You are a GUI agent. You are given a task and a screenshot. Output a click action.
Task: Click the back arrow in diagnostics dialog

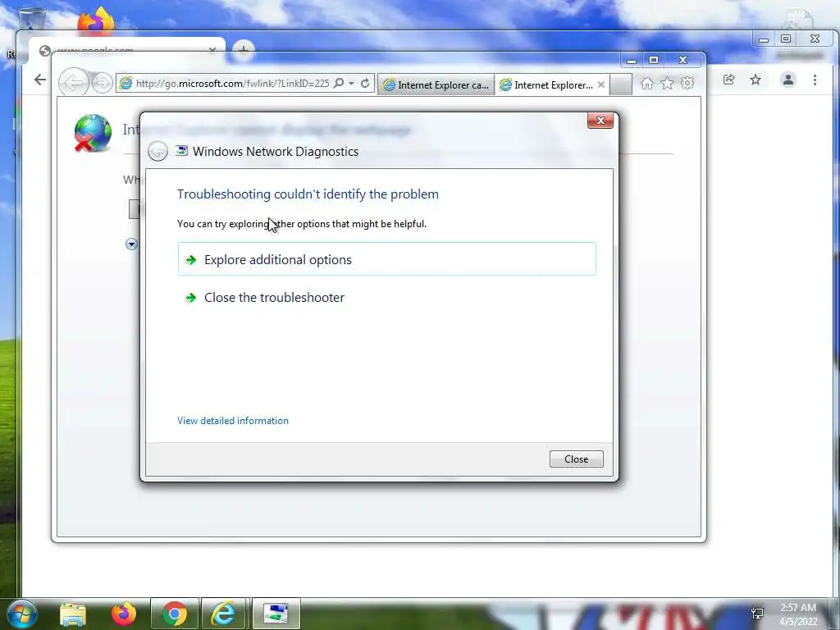(x=157, y=151)
